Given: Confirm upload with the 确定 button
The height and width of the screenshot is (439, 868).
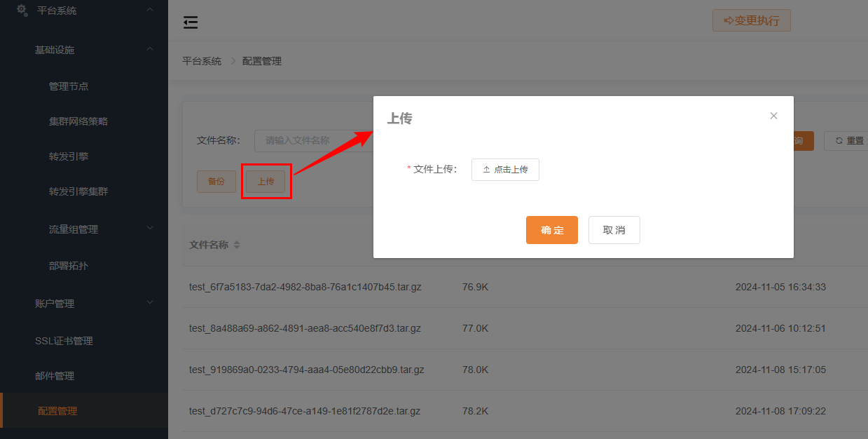Looking at the screenshot, I should click(x=551, y=230).
